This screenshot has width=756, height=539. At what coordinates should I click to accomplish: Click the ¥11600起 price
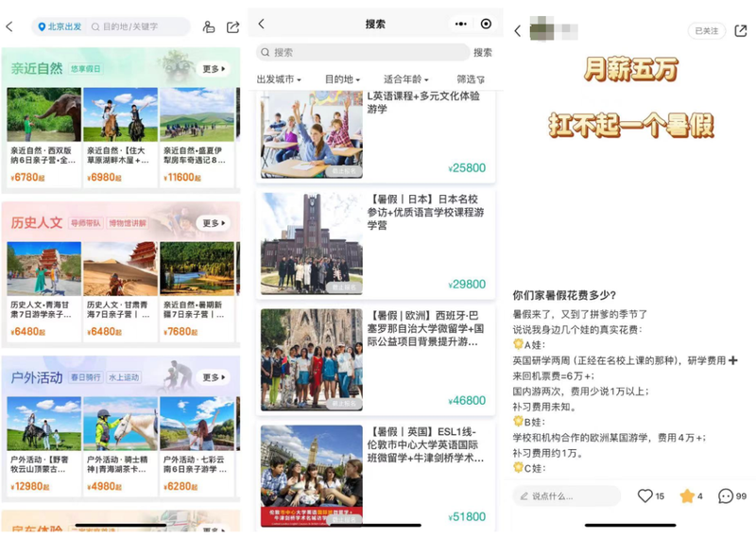tap(181, 178)
